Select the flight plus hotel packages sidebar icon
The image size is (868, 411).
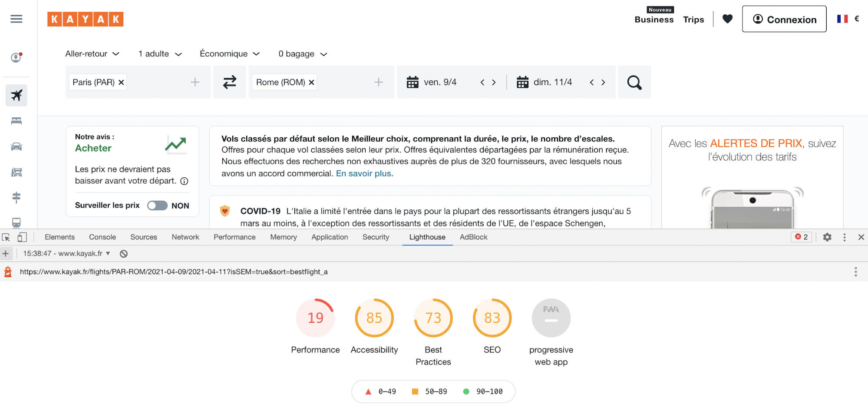tap(16, 172)
